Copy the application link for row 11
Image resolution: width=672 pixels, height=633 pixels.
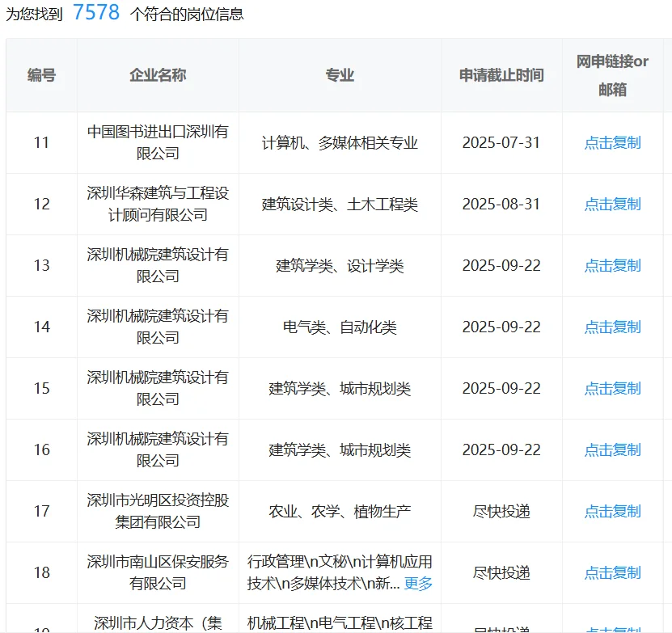pyautogui.click(x=612, y=143)
